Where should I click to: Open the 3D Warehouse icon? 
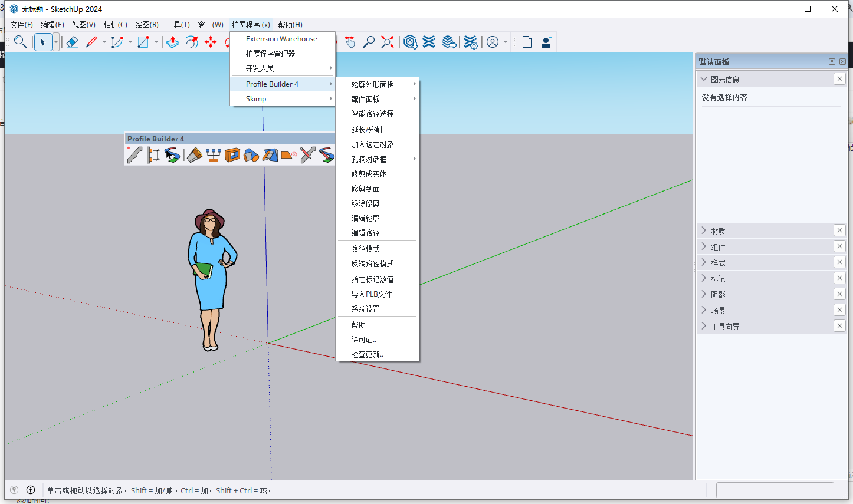coord(411,42)
